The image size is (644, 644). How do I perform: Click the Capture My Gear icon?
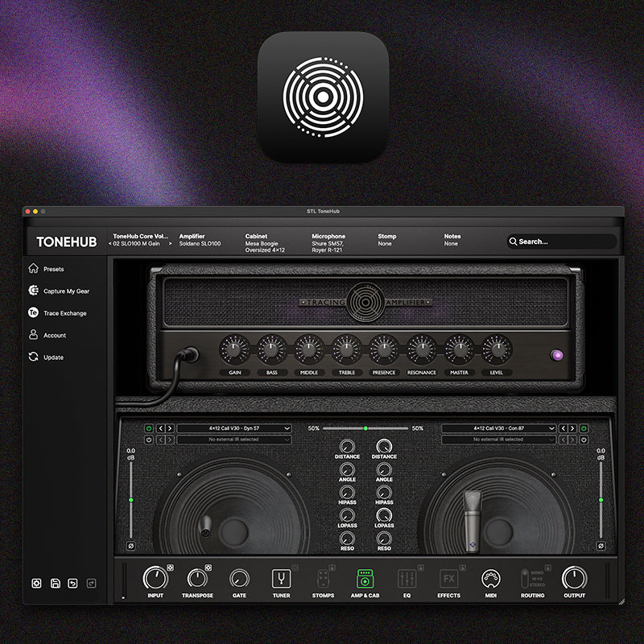click(33, 291)
